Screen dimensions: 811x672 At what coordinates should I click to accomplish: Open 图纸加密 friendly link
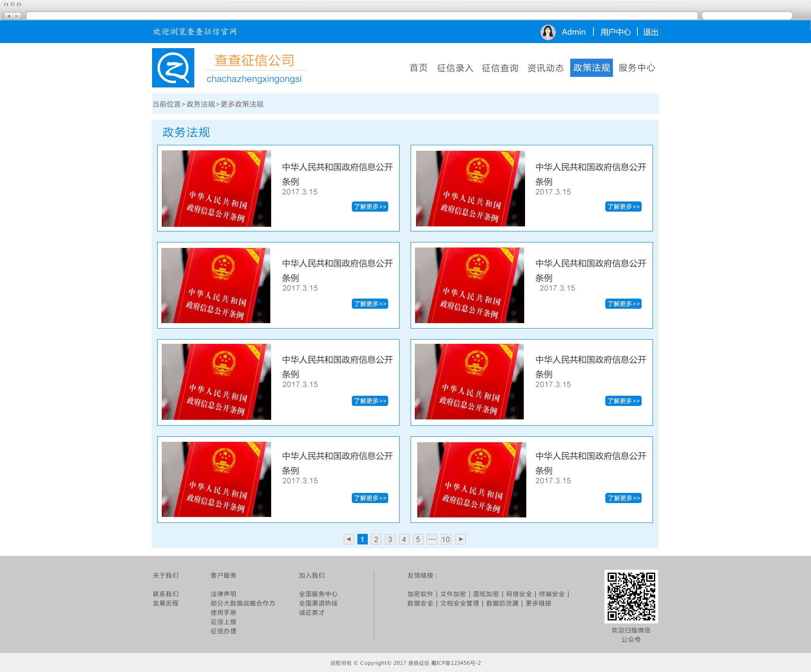pyautogui.click(x=486, y=594)
